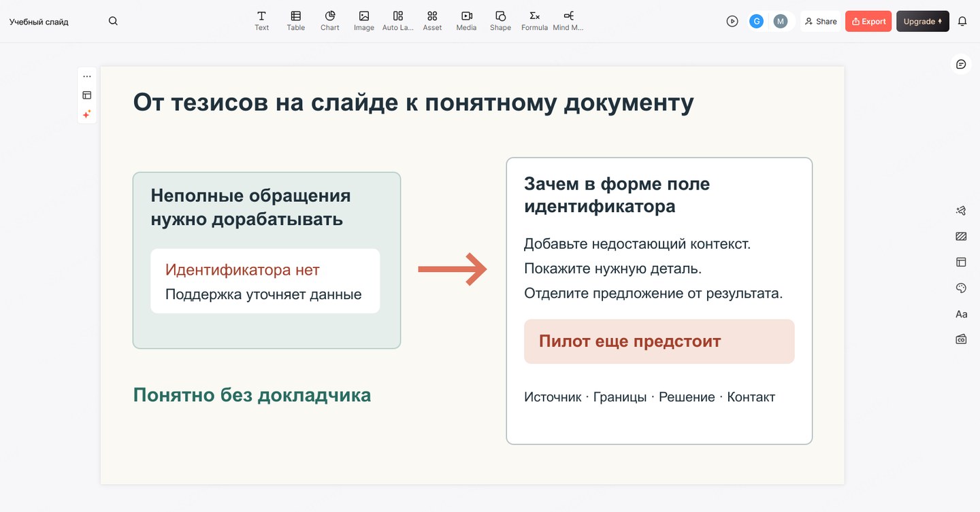
Task: Open the comments bubble icon
Action: (x=961, y=64)
